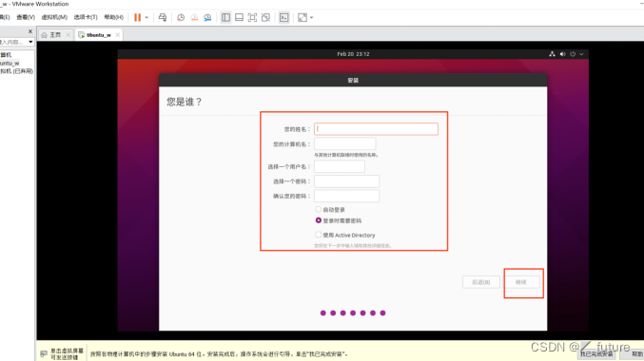This screenshot has width=644, height=361.
Task: Select the 自动登录 auto login radio
Action: coord(319,209)
